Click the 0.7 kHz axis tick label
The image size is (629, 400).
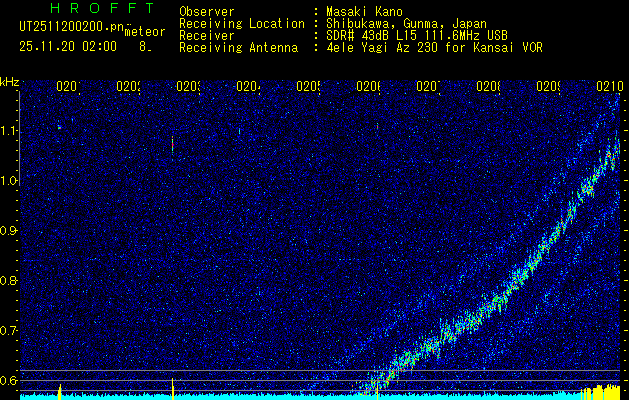click(10, 331)
